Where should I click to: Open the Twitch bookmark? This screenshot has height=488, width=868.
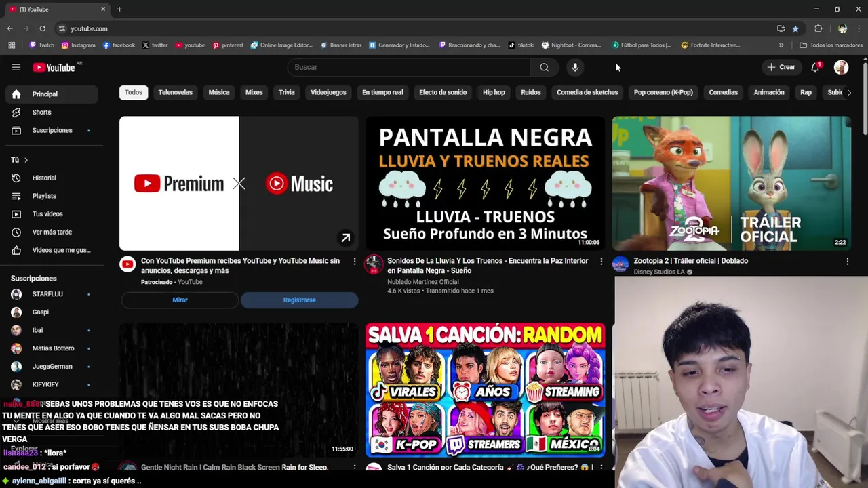coord(42,45)
